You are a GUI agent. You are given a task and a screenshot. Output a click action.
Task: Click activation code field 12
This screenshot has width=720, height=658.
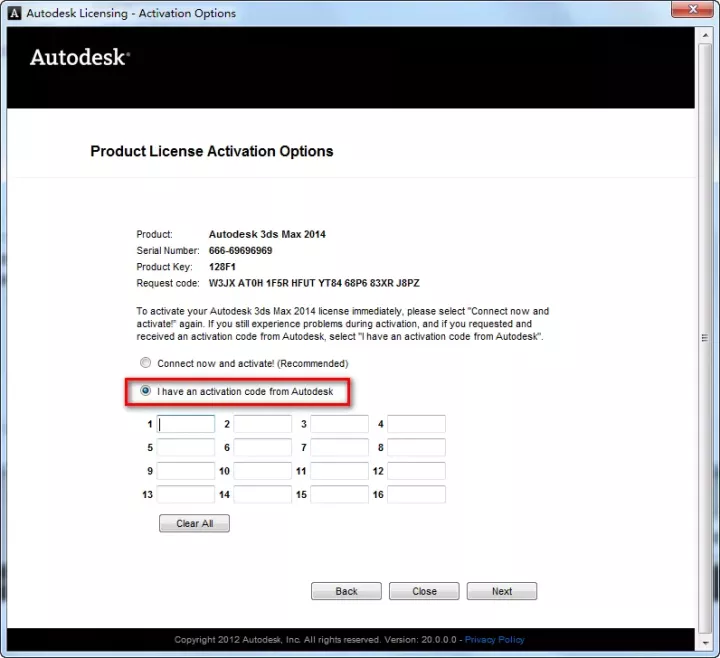[416, 471]
